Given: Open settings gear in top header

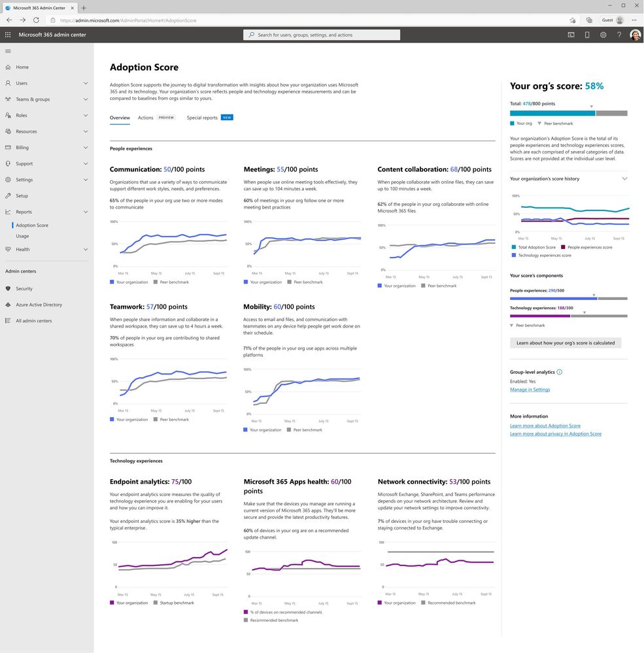Looking at the screenshot, I should (x=603, y=35).
